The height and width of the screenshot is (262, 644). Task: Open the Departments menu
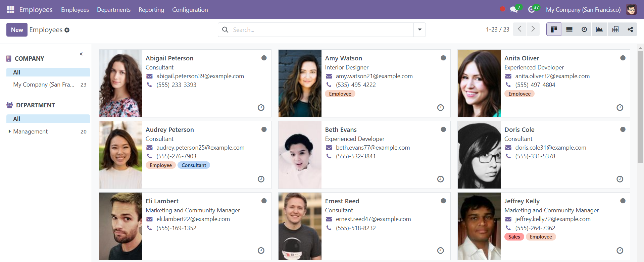(114, 9)
